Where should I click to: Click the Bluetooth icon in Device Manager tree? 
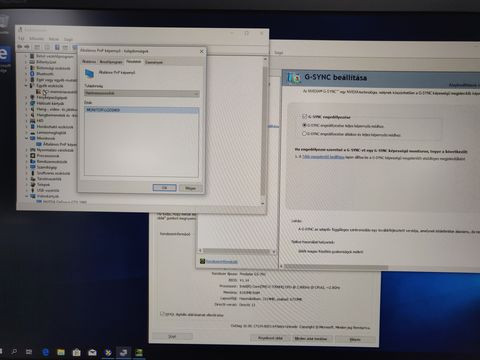point(32,74)
